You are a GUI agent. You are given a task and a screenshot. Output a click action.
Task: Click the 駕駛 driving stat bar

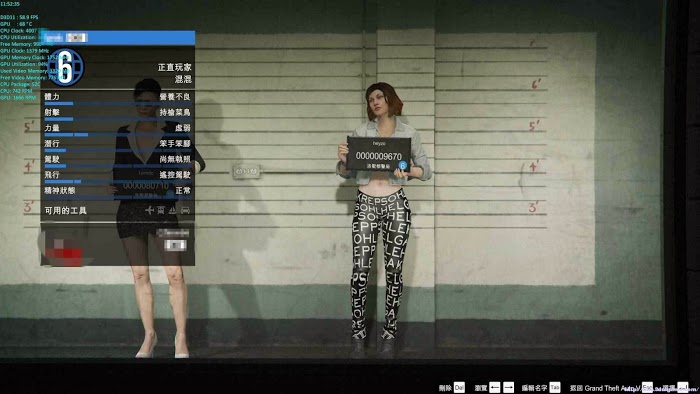click(118, 166)
